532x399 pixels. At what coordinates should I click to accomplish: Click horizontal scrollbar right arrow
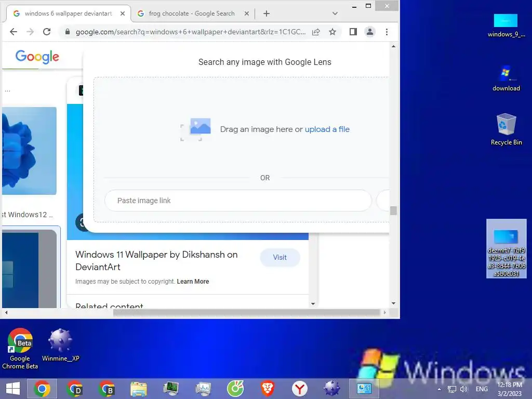click(x=384, y=312)
